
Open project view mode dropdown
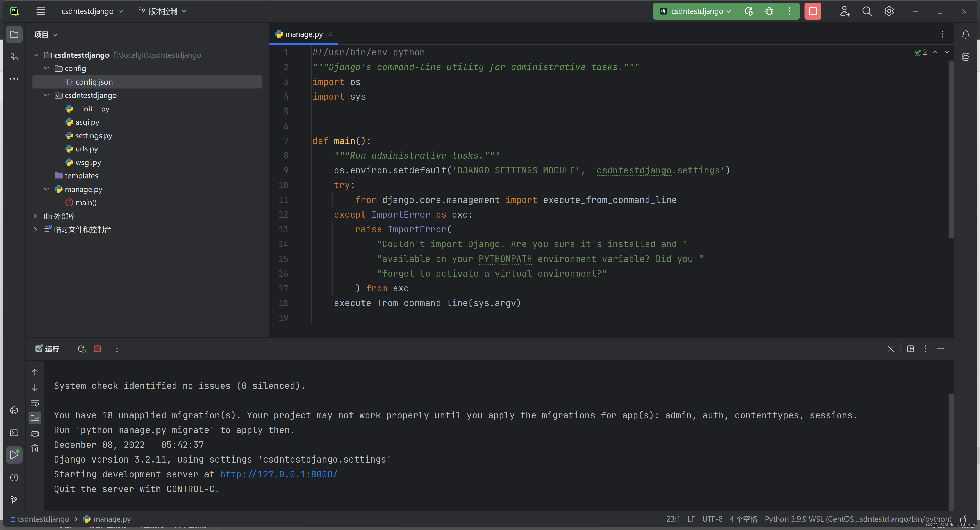(x=46, y=35)
